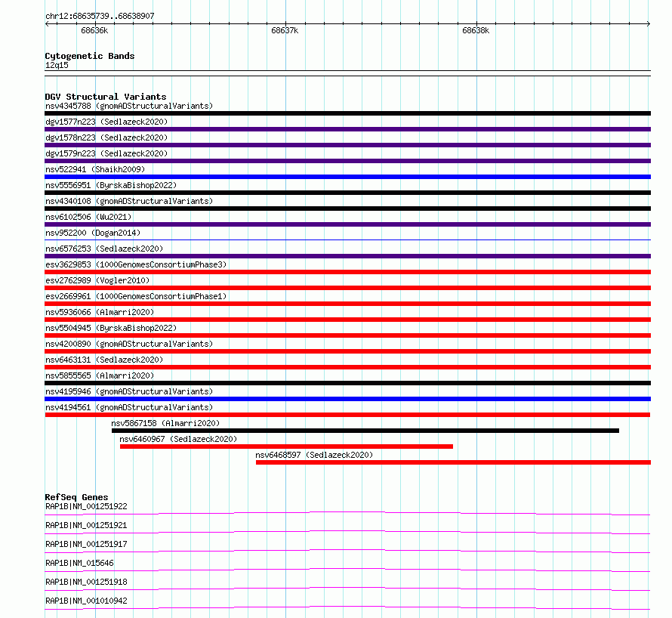
Task: Click the 68636k ruler tick label
Action: tap(94, 30)
